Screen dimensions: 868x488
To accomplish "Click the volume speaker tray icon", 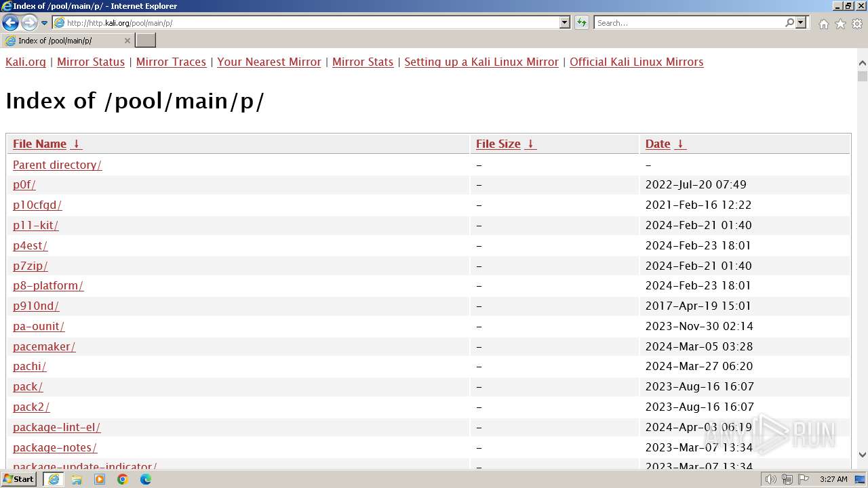I will point(771,479).
